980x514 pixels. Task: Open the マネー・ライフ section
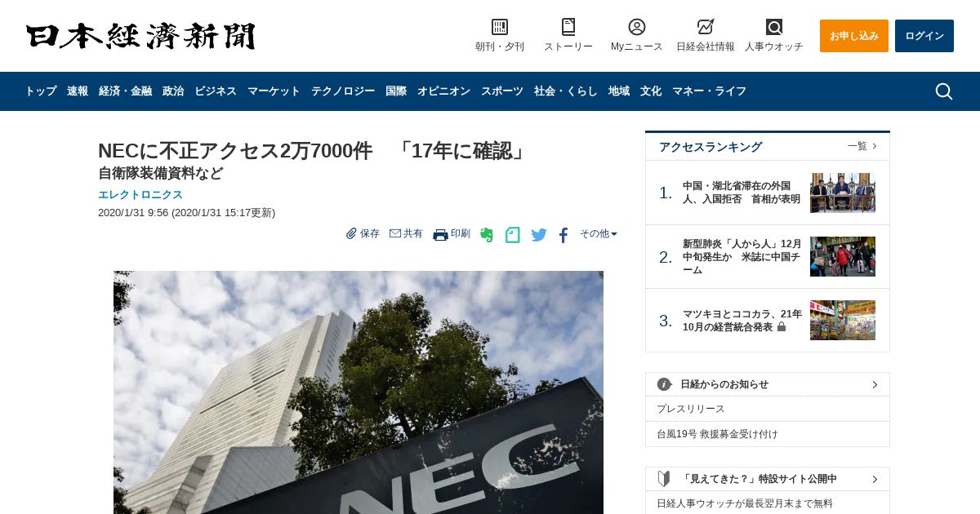[x=709, y=91]
